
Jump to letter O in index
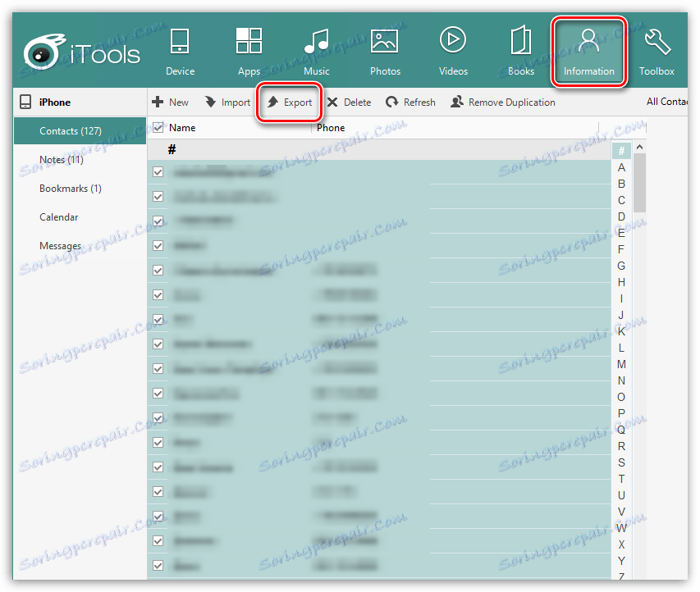point(621,397)
